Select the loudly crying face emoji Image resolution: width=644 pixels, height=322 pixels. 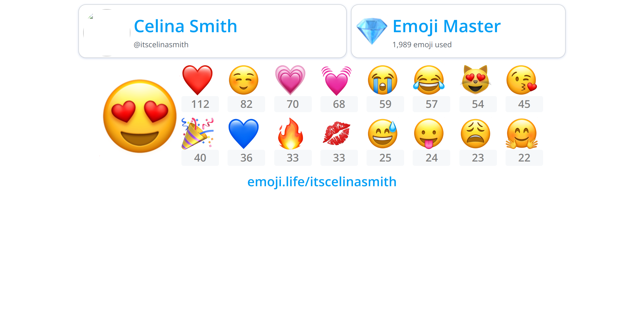tap(383, 80)
